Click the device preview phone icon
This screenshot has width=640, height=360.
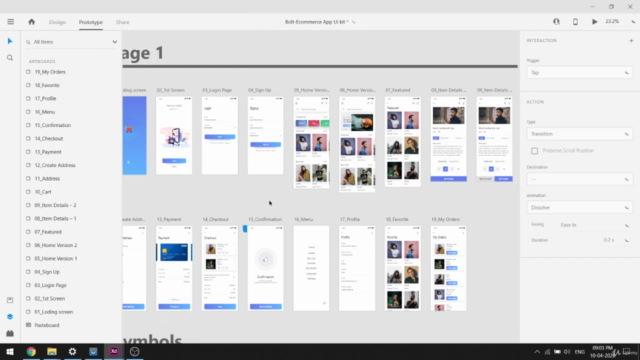pyautogui.click(x=575, y=22)
